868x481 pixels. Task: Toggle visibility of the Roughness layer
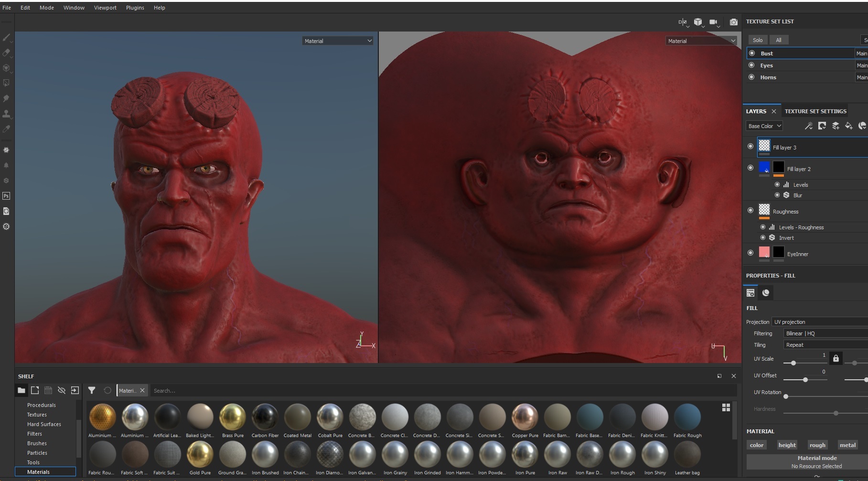coord(750,210)
